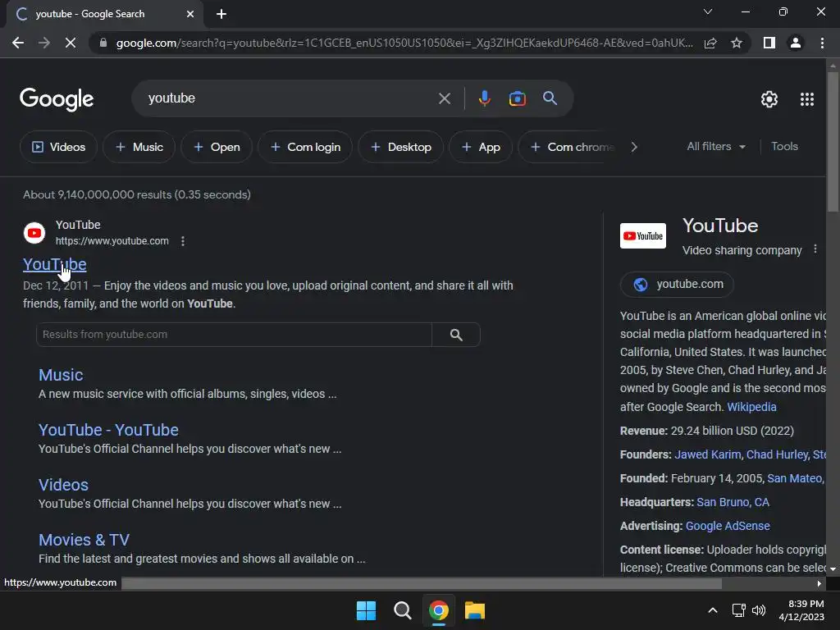
Task: Open the three-dot menu beside youtube.com URL
Action: pyautogui.click(x=183, y=241)
